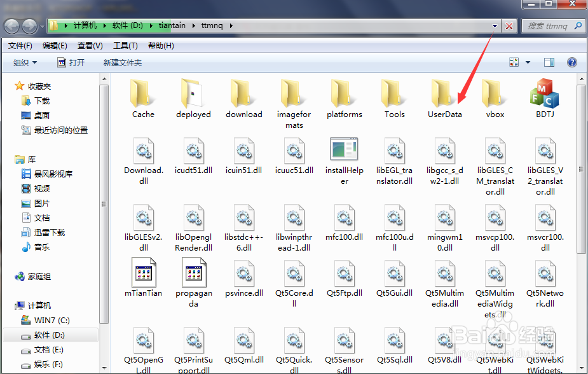Expand the arrow after tiantain in path
This screenshot has height=374, width=588.
(x=193, y=25)
